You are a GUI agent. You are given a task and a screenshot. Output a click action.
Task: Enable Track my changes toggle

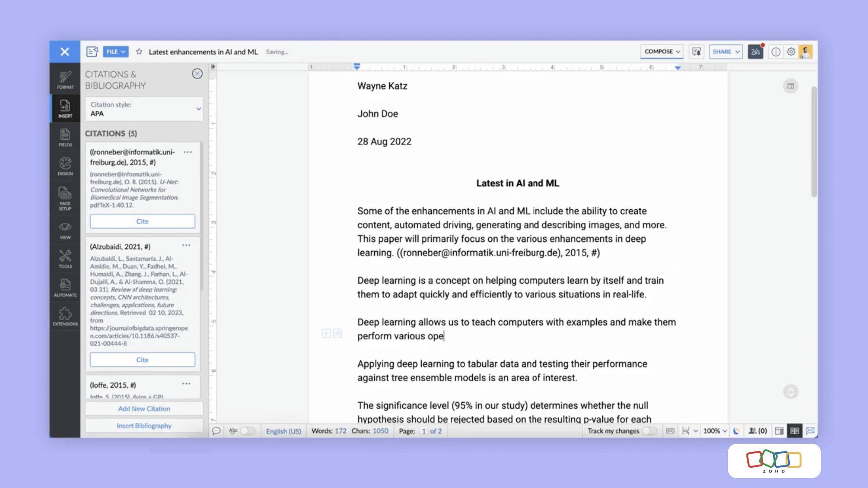click(x=650, y=431)
